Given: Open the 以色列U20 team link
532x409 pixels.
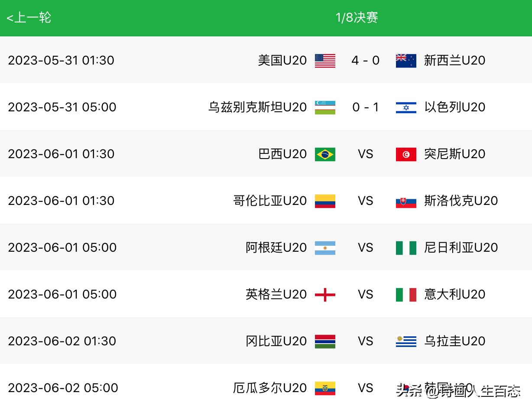Looking at the screenshot, I should (x=454, y=107).
